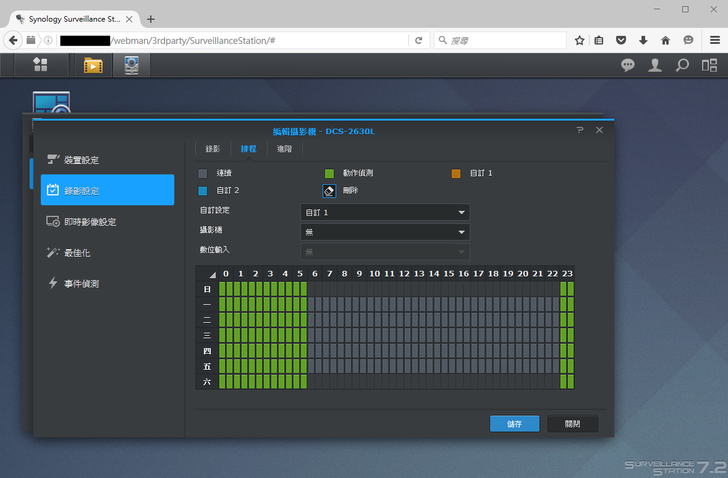Click the 儲存 save button
The height and width of the screenshot is (478, 728).
pos(514,424)
